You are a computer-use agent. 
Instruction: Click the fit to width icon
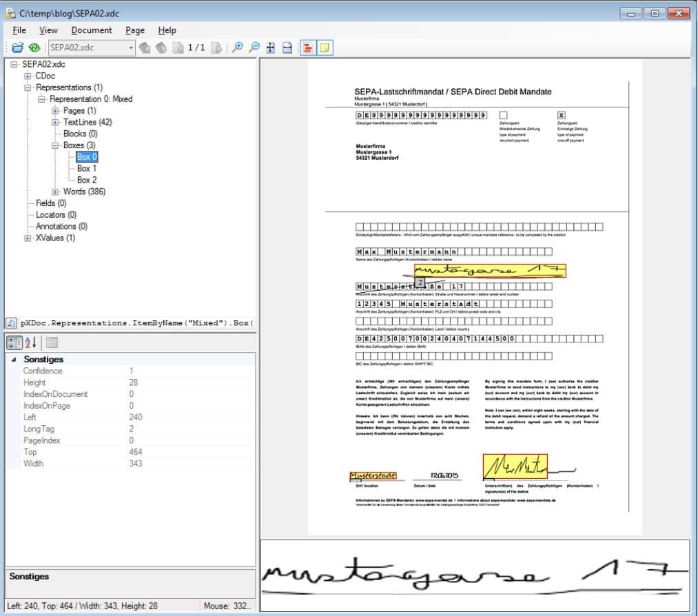click(287, 48)
